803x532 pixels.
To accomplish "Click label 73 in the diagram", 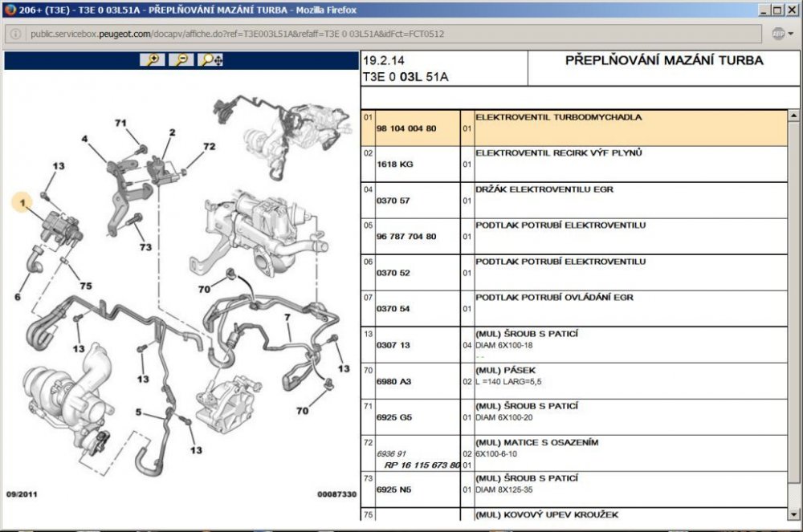I will tap(145, 247).
